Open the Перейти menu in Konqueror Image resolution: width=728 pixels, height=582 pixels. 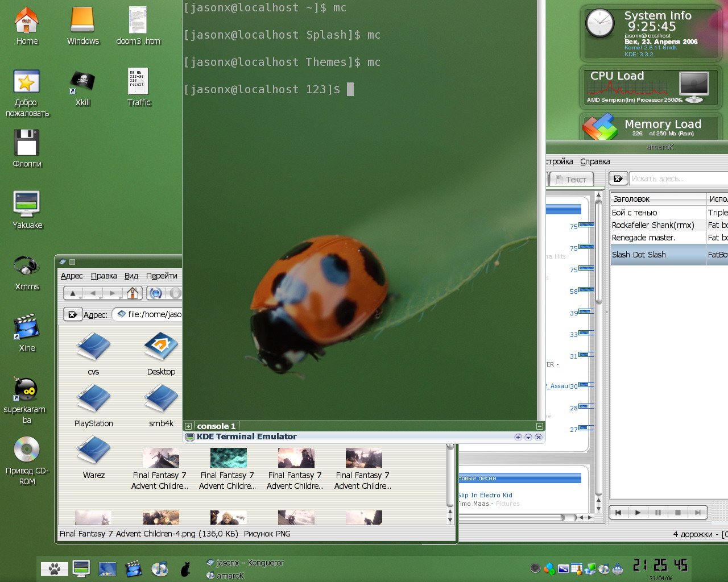pos(162,276)
